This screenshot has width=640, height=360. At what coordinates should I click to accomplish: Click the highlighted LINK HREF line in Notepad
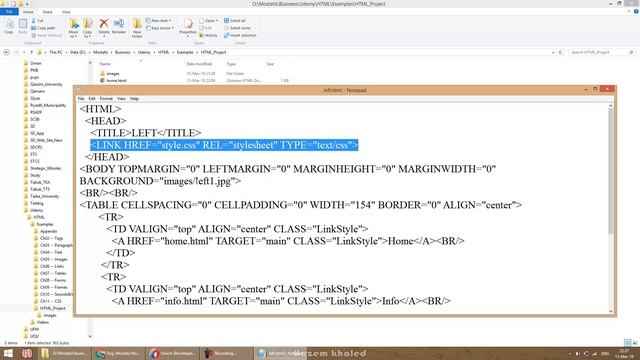(x=224, y=145)
